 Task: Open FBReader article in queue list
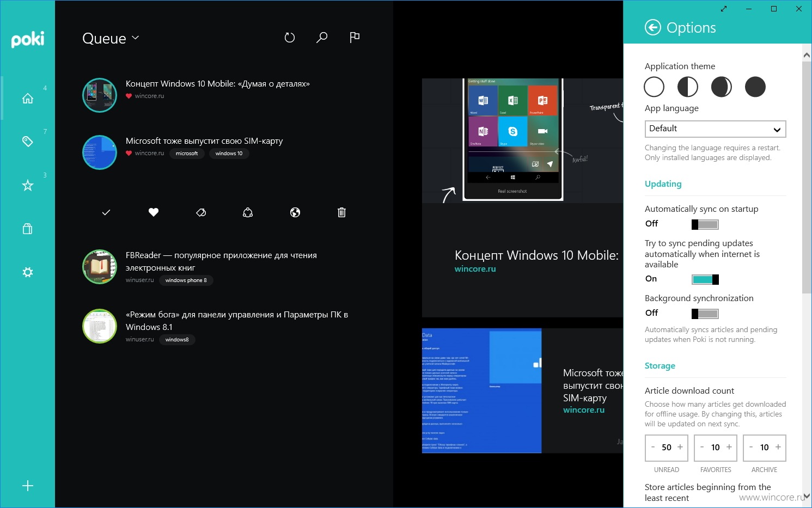pos(221,261)
